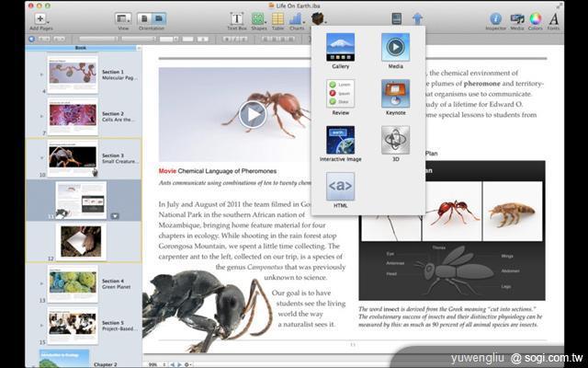Click the styles drawer blue button

(x=31, y=39)
